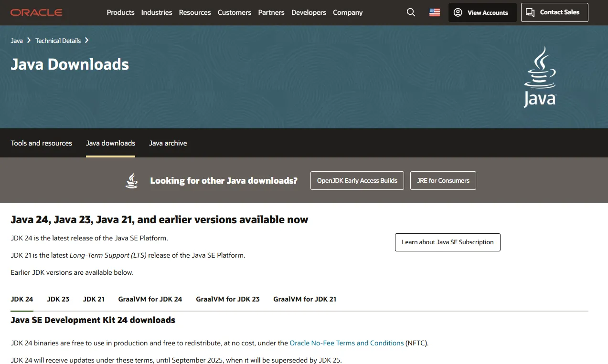Select the GraalVM for JDK 21 tab

(305, 299)
